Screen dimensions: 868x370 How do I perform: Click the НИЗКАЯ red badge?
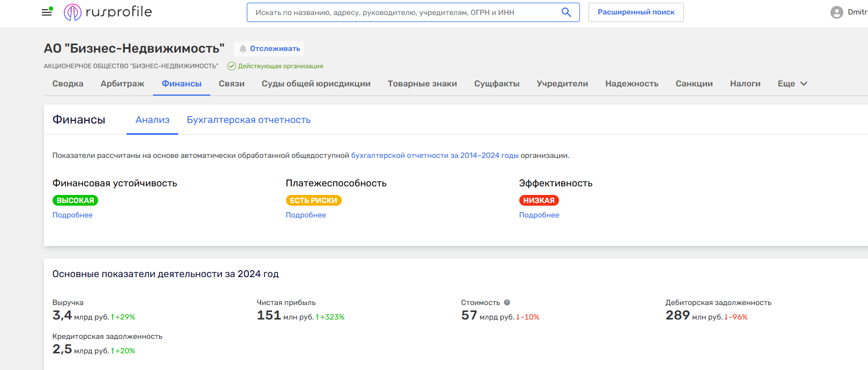point(539,200)
